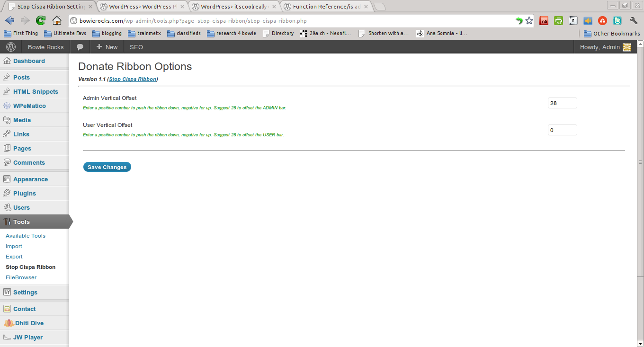This screenshot has width=644, height=347.
Task: Follow the Stop Cispa Ribbon version link
Action: point(133,79)
